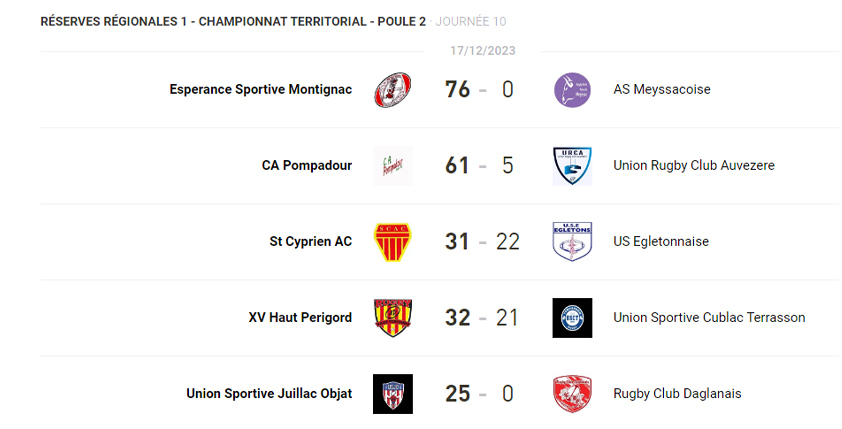Click the 32 - 21 match score
Image resolution: width=842 pixels, height=429 pixels.
coord(482,318)
